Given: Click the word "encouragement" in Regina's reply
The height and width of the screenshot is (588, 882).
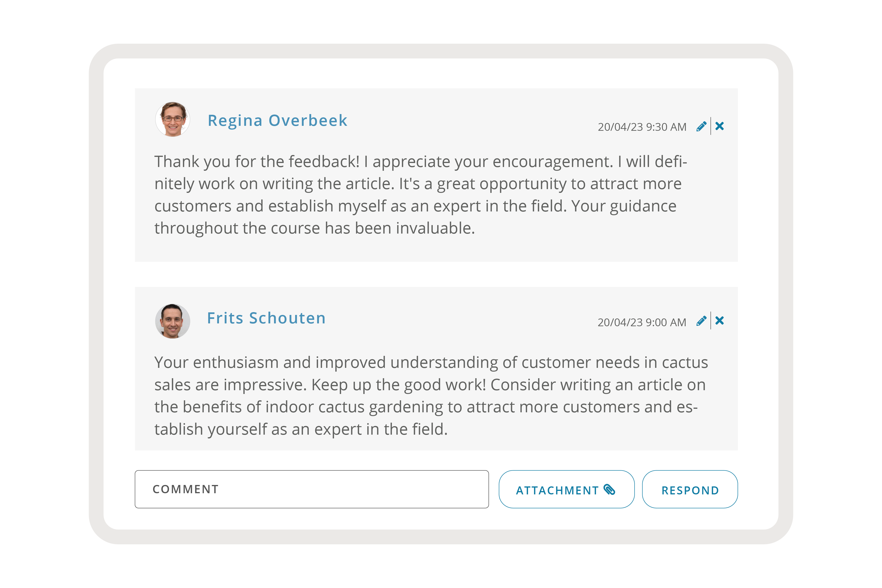Looking at the screenshot, I should [x=552, y=162].
